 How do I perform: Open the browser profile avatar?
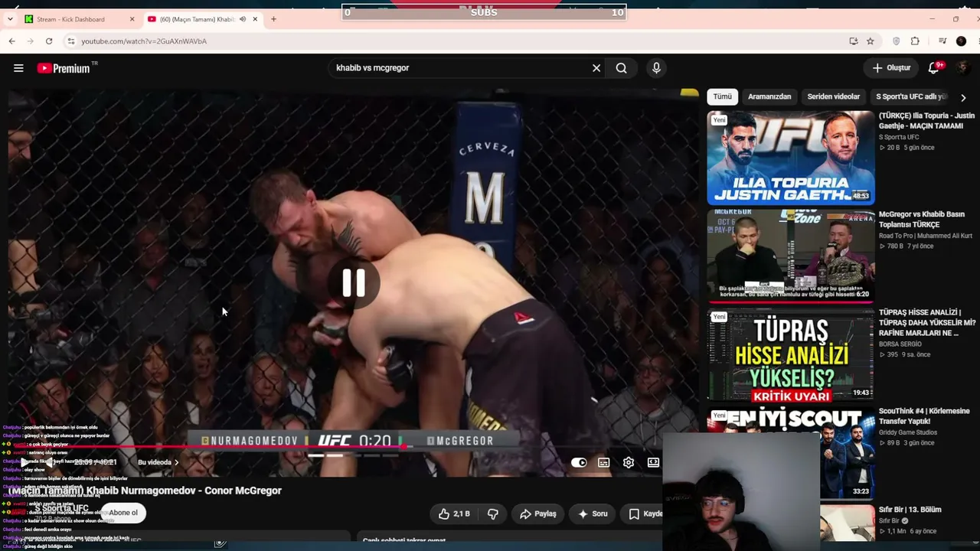click(x=962, y=41)
